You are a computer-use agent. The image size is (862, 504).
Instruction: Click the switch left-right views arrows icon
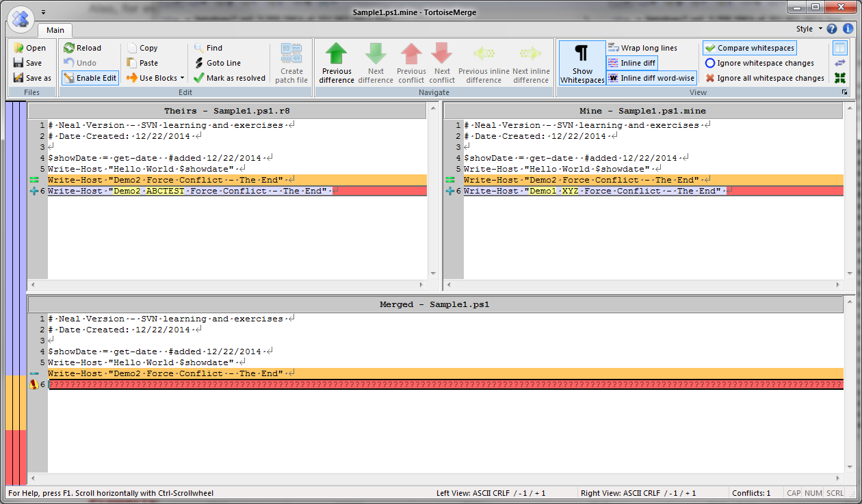coord(840,63)
